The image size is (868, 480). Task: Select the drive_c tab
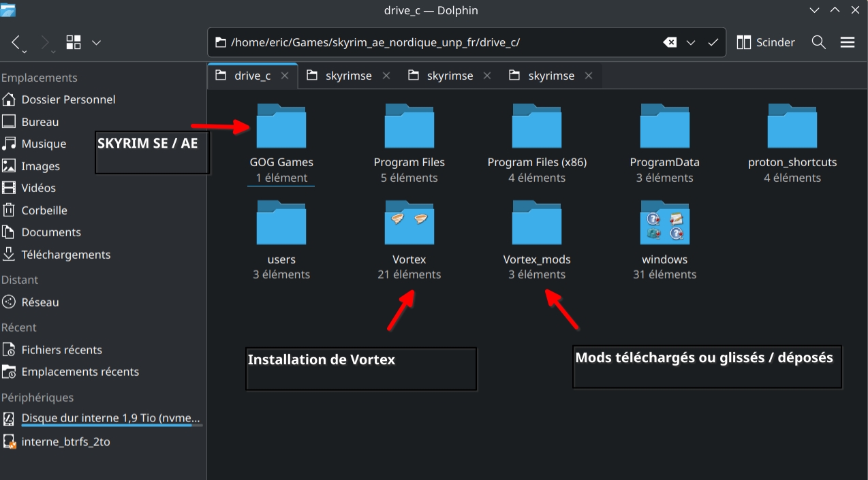click(252, 76)
